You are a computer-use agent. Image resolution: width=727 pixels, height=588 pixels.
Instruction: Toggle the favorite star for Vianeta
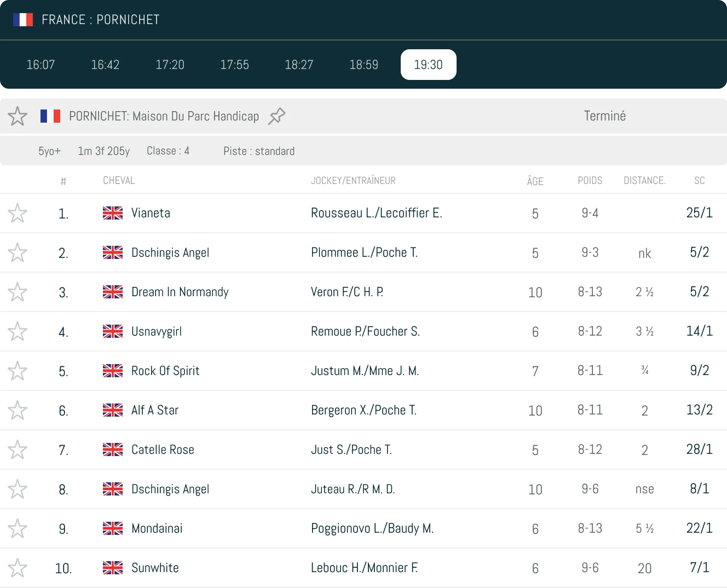click(18, 213)
